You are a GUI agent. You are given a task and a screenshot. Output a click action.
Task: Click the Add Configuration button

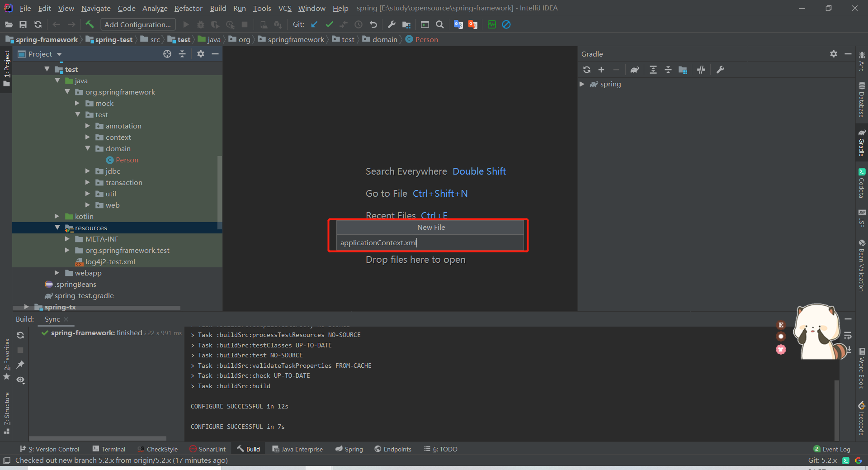(137, 24)
